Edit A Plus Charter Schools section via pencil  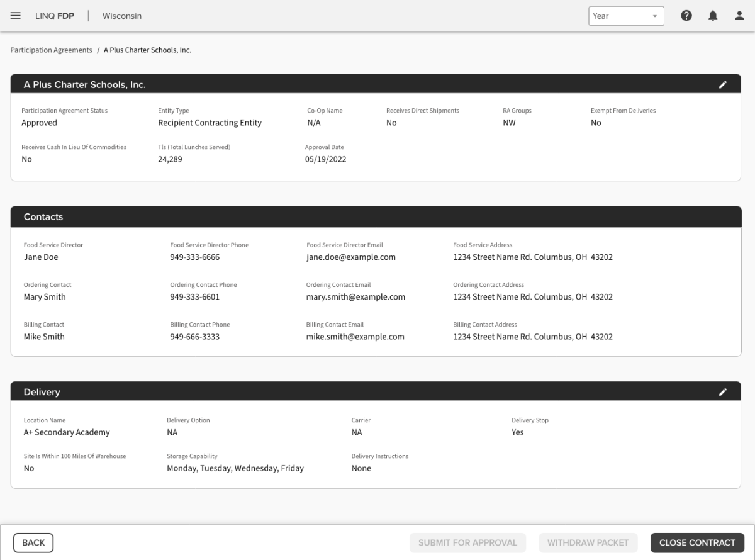(723, 84)
